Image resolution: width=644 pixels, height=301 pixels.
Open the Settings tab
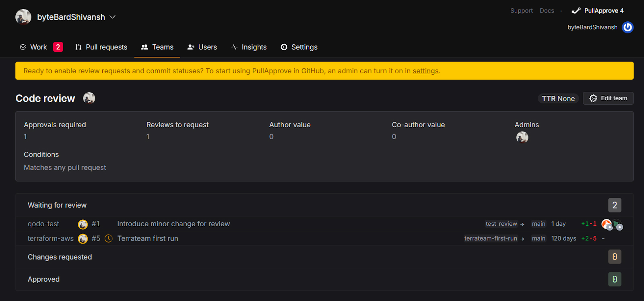pyautogui.click(x=299, y=47)
